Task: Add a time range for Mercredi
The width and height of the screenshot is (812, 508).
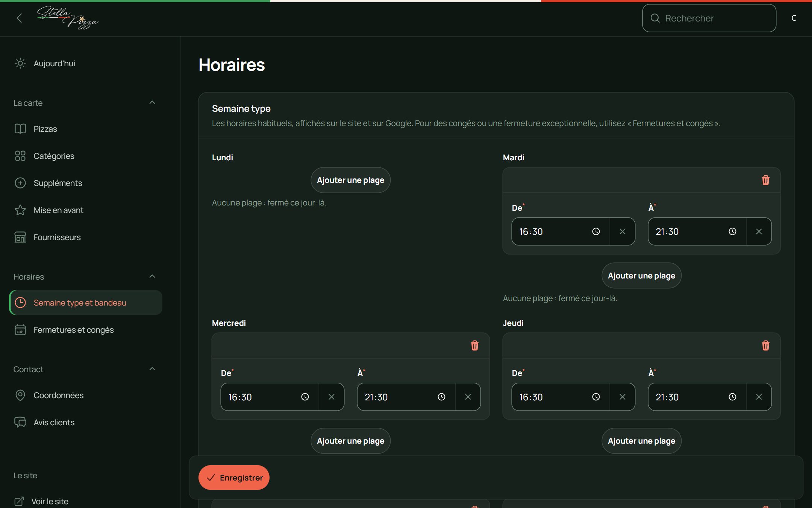Action: [350, 441]
